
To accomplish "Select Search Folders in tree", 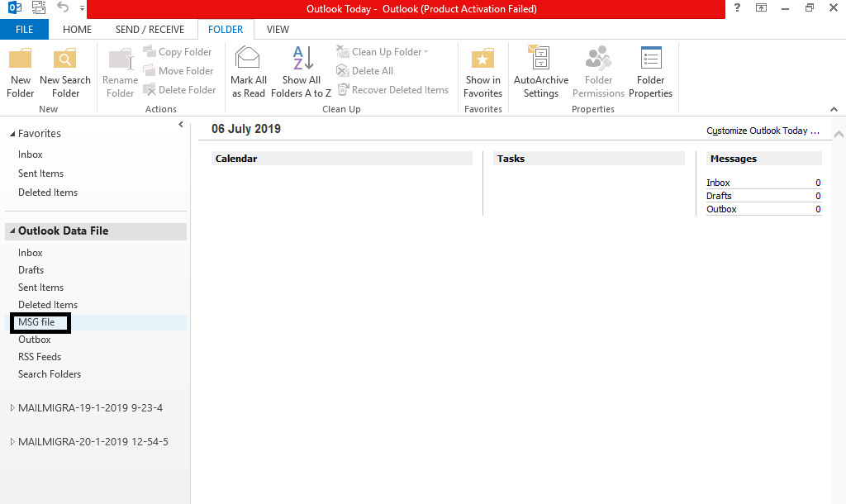I will 50,374.
